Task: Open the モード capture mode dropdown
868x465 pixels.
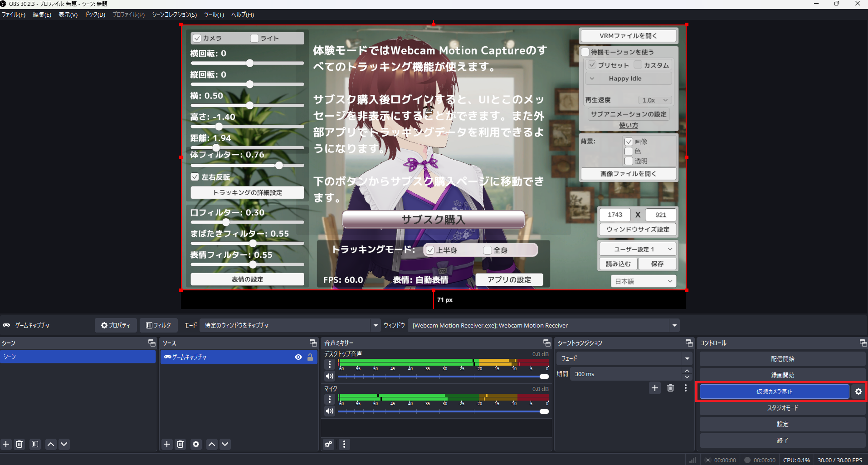Action: point(290,325)
